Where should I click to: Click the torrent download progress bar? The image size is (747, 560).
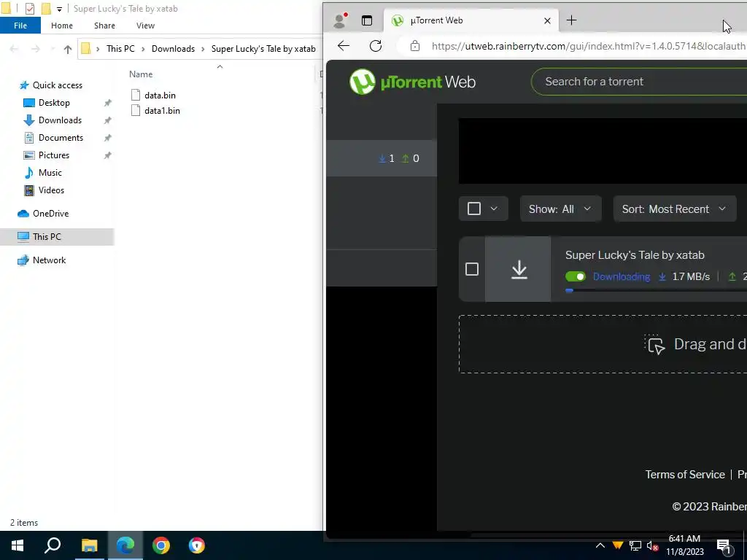(x=656, y=290)
